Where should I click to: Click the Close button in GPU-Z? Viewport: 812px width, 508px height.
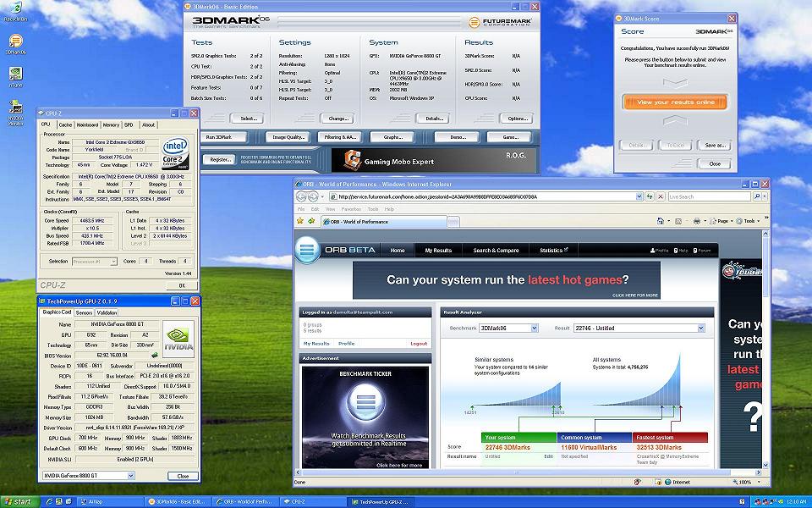point(183,476)
